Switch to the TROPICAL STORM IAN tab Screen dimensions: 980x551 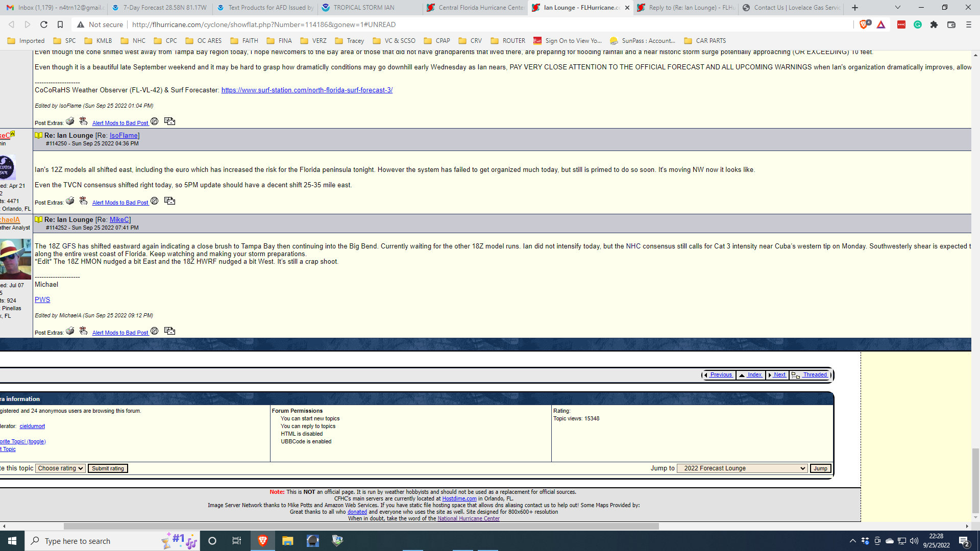(363, 8)
